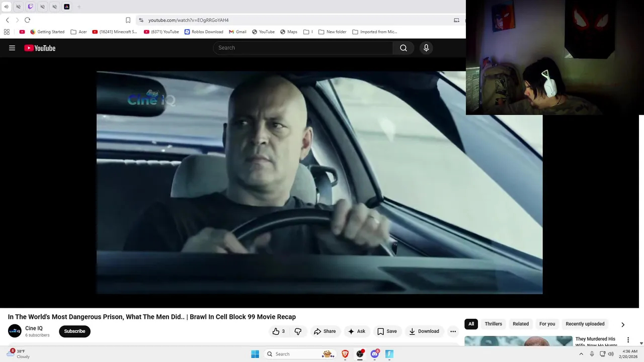Open options for They Murdered His Wife video
Image resolution: width=644 pixels, height=362 pixels.
pos(628,340)
